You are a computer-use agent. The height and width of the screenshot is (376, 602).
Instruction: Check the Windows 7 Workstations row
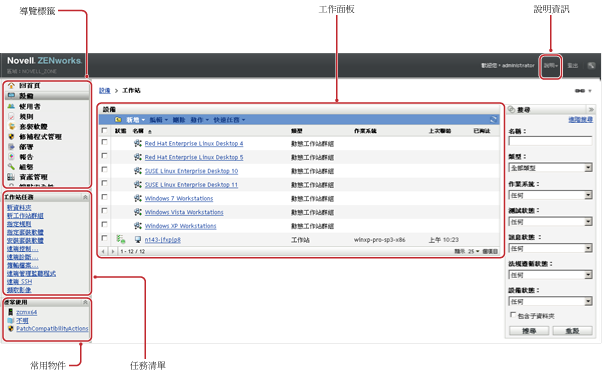click(104, 197)
